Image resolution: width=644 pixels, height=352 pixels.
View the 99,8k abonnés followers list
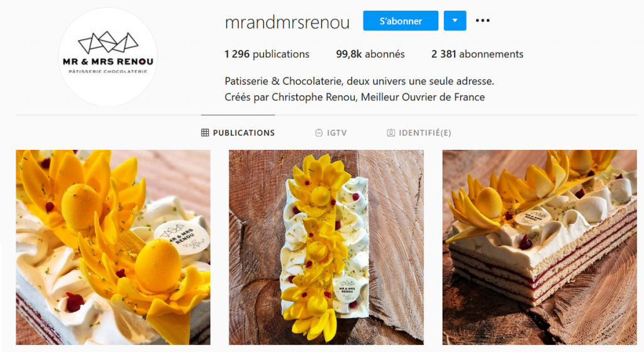370,54
